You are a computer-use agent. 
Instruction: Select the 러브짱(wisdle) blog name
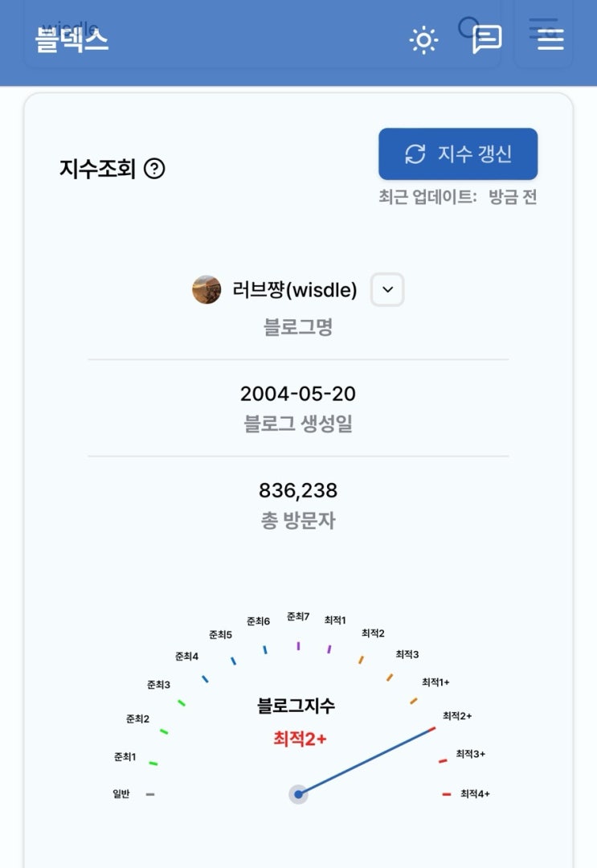tap(294, 290)
